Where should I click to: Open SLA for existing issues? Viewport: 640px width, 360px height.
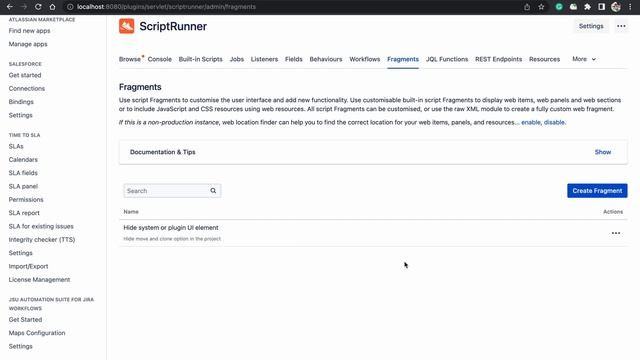41,226
